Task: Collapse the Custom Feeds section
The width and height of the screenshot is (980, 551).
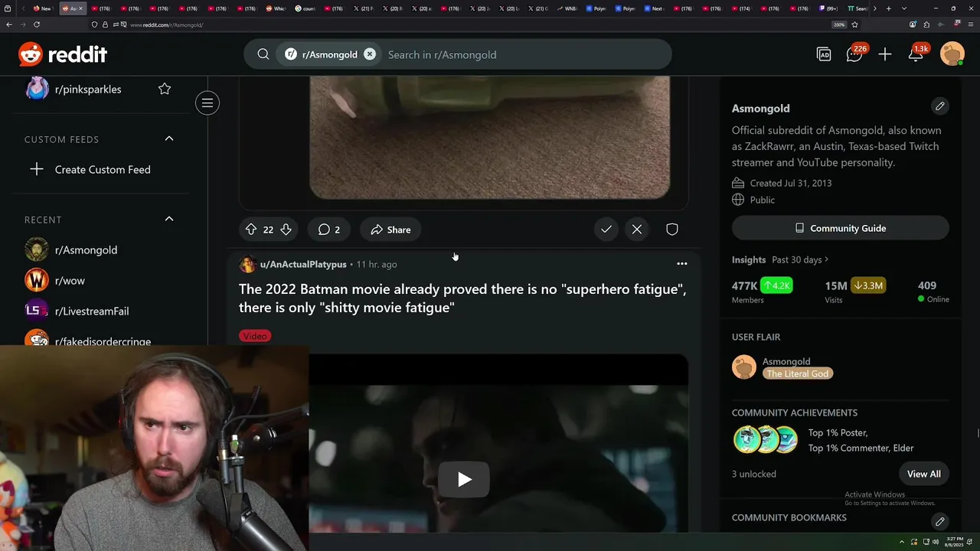Action: point(169,139)
